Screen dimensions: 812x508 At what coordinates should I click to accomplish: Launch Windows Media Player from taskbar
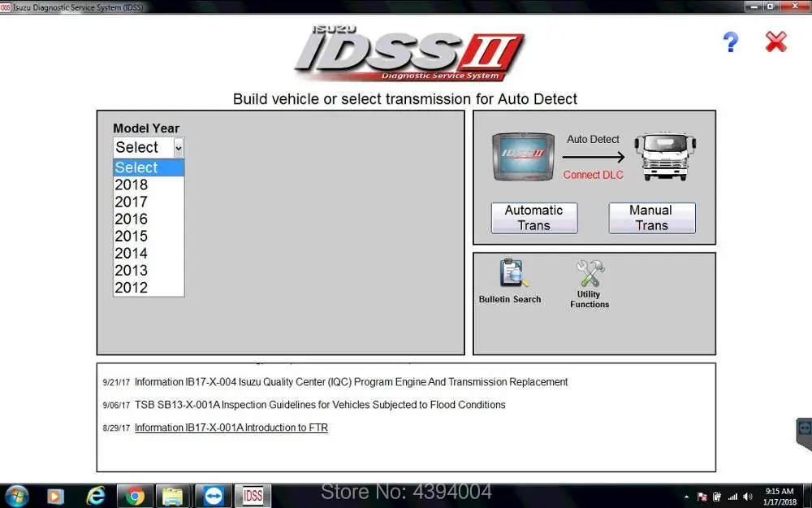coord(55,496)
